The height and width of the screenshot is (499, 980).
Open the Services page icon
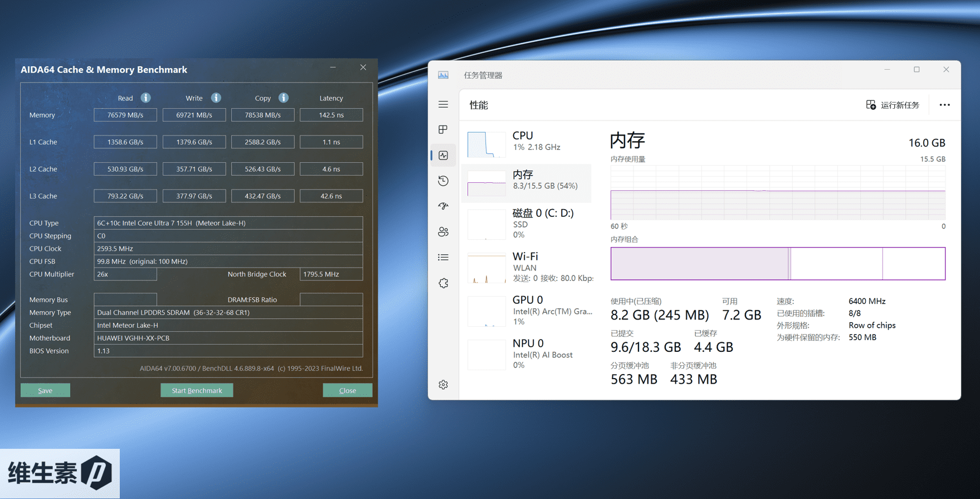tap(443, 283)
